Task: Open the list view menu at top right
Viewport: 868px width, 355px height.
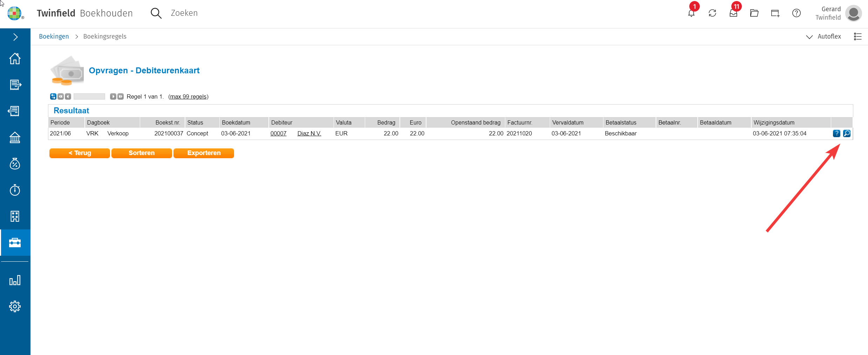Action: pyautogui.click(x=857, y=36)
